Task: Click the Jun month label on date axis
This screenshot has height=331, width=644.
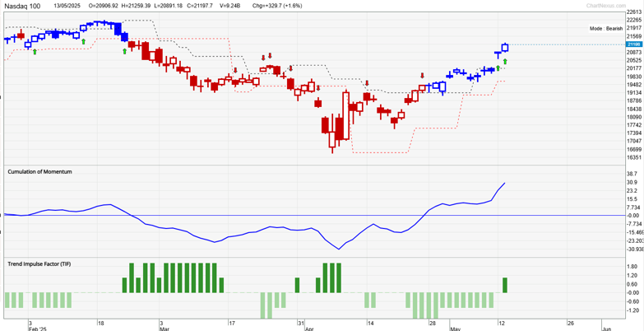Action: pyautogui.click(x=606, y=329)
